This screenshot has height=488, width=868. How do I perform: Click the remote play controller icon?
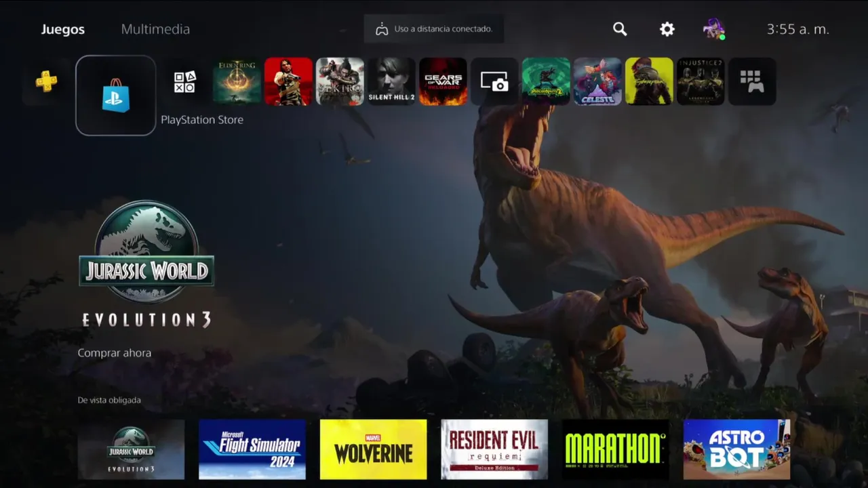coord(382,29)
